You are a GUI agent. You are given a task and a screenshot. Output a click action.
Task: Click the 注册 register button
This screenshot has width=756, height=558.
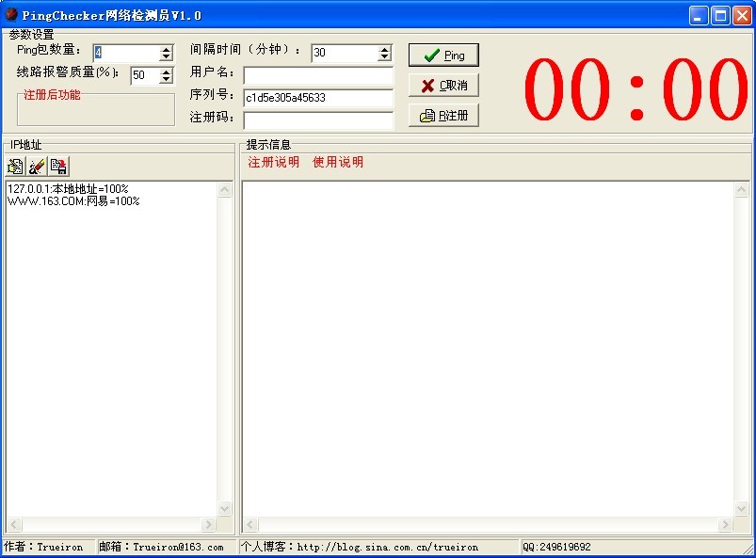[x=442, y=115]
